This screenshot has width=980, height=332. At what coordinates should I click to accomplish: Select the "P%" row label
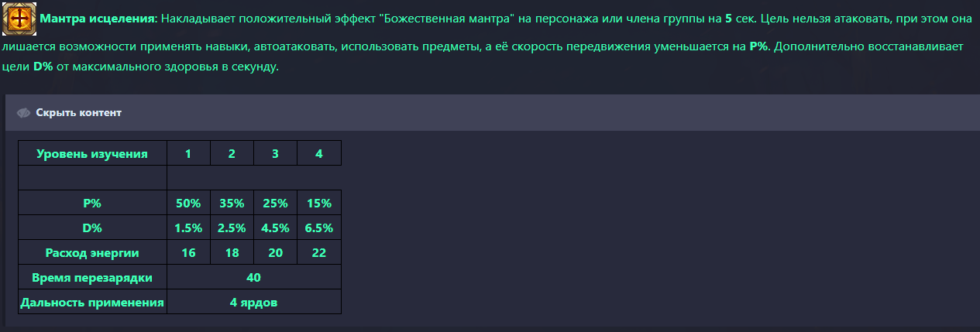pyautogui.click(x=92, y=203)
